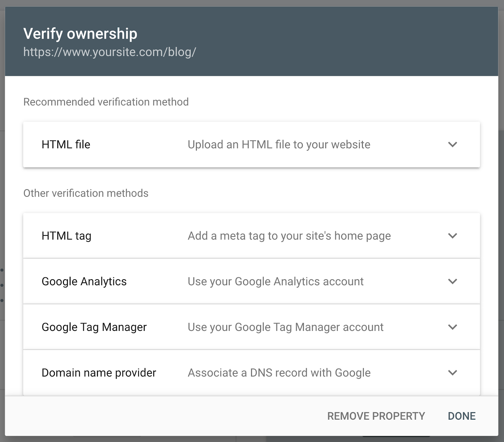Expand the HTML file verification method

pos(453,144)
